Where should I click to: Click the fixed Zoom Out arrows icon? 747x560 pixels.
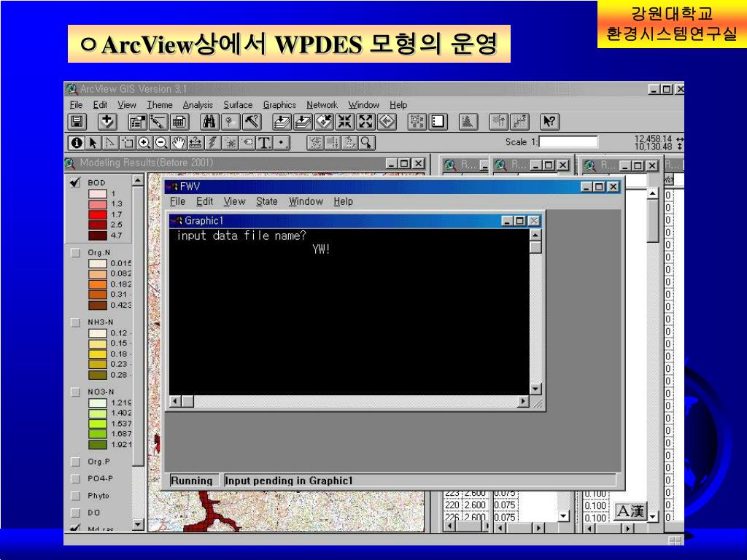(x=366, y=122)
